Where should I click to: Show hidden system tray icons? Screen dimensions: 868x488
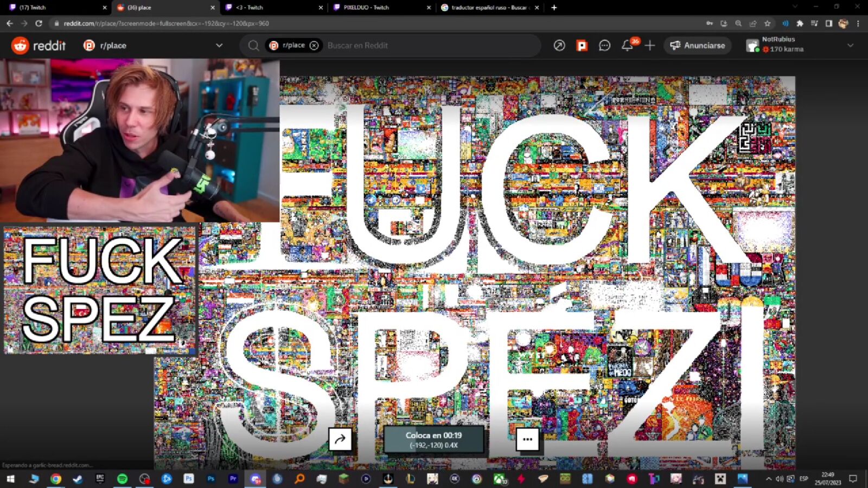[x=768, y=479]
